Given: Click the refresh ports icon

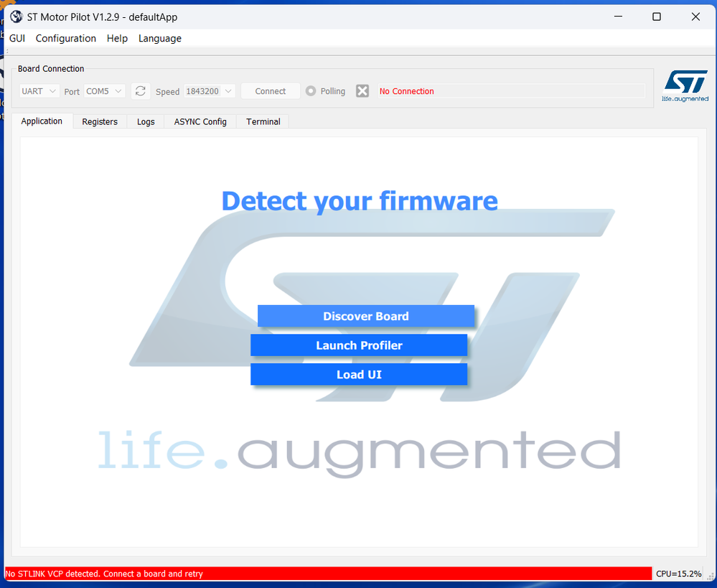Looking at the screenshot, I should tap(141, 91).
